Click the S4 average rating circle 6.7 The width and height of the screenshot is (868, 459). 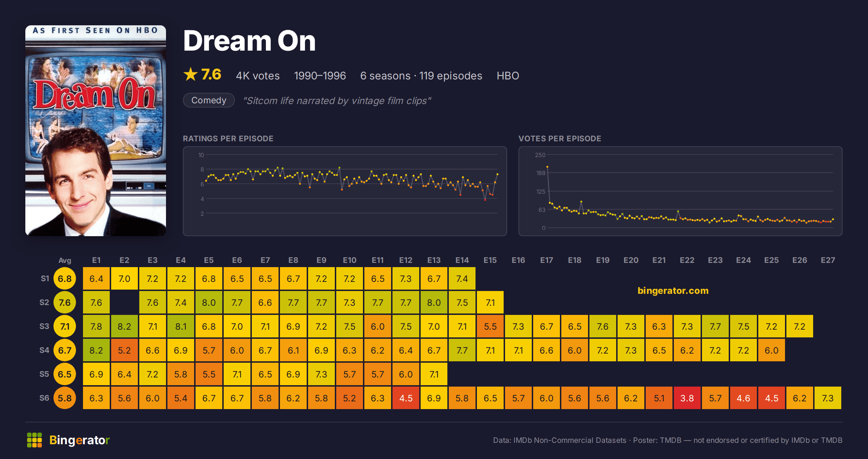65,350
